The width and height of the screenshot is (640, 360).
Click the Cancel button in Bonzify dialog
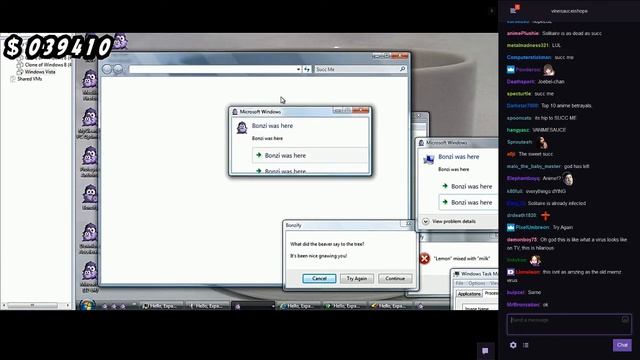(319, 278)
